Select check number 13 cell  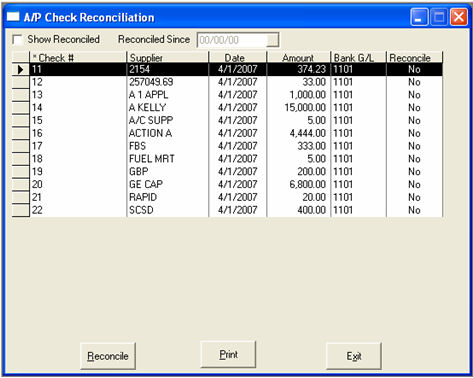click(78, 95)
